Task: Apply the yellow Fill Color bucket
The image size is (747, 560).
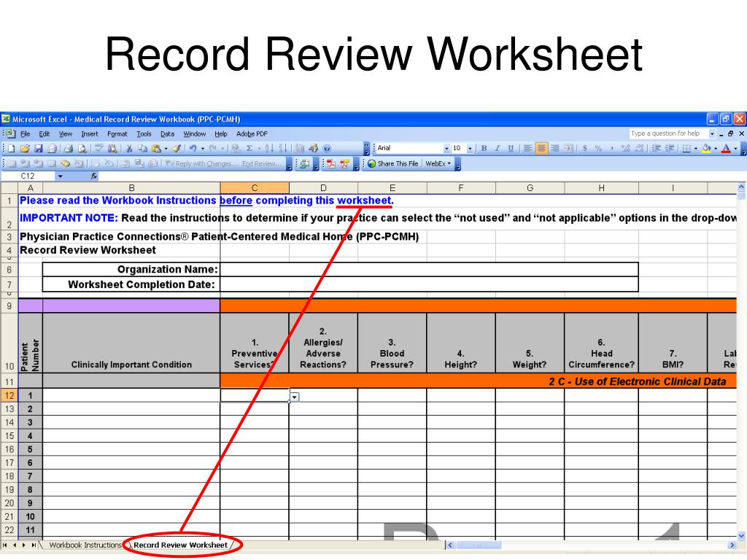Action: coord(706,149)
